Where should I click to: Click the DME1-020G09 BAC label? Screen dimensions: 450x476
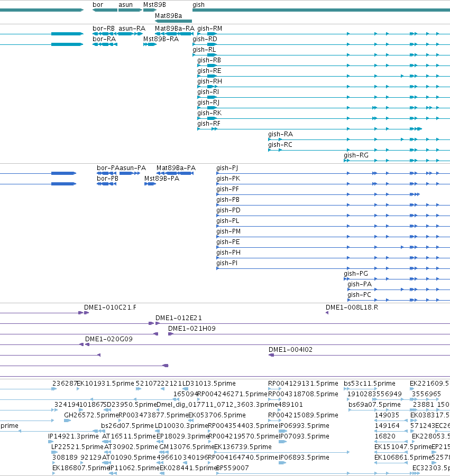click(x=109, y=339)
